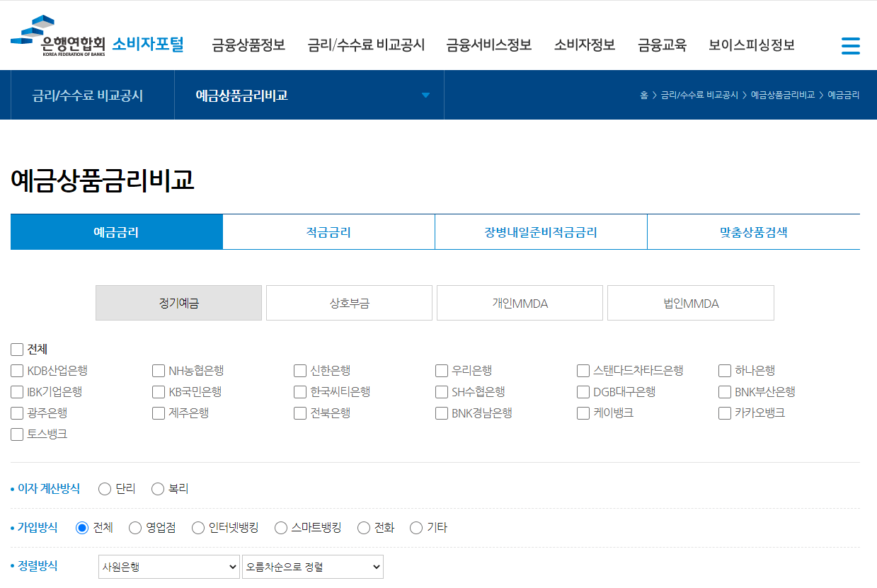
Task: Select 인터넷뱅킹 as joining method
Action: [198, 527]
